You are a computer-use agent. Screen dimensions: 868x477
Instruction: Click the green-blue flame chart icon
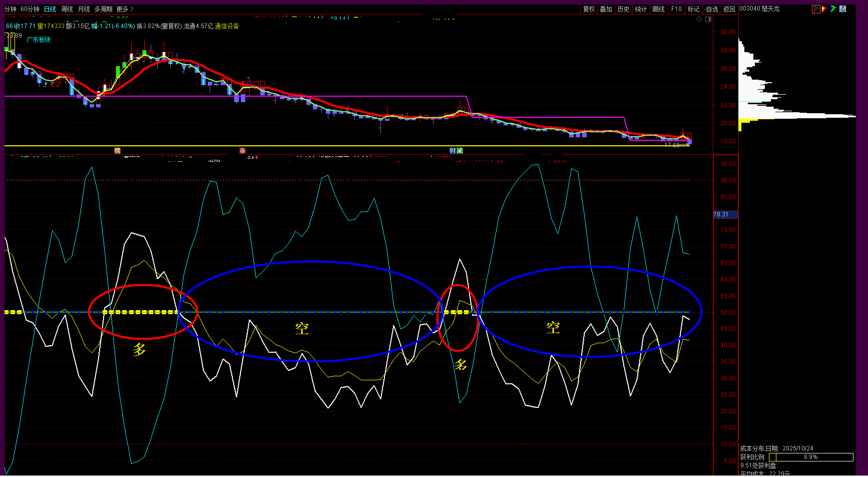pyautogui.click(x=833, y=9)
